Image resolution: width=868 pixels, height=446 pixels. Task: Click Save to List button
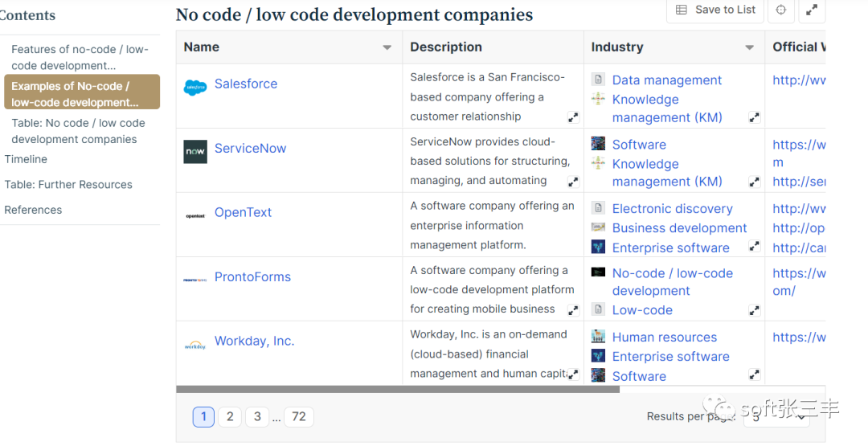[715, 10]
